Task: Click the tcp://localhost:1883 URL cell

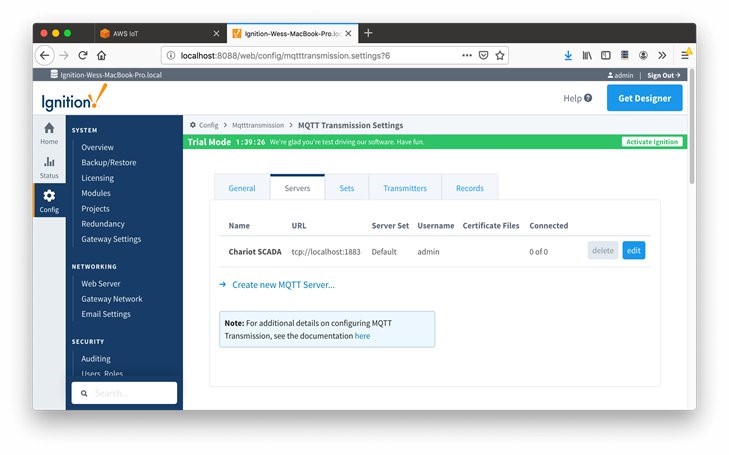Action: point(326,252)
